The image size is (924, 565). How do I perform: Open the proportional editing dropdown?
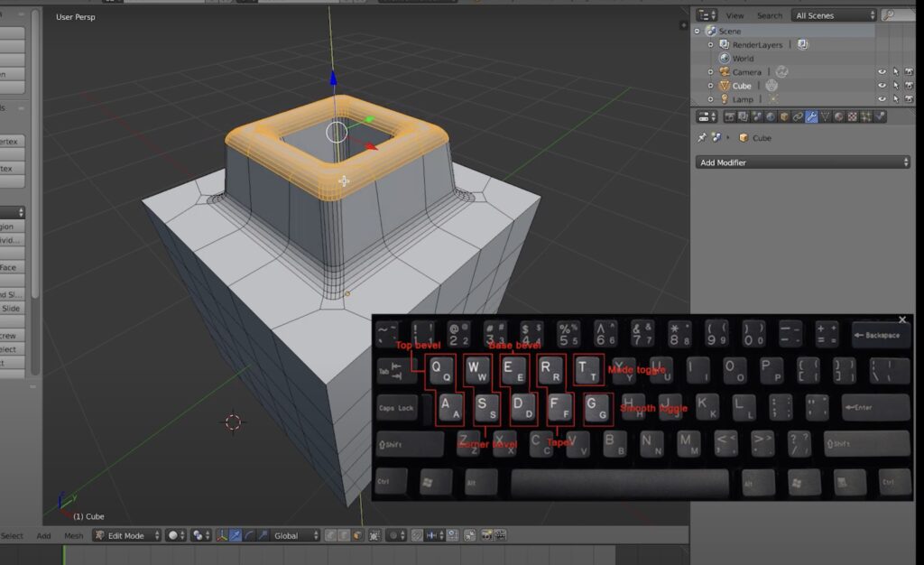point(396,535)
